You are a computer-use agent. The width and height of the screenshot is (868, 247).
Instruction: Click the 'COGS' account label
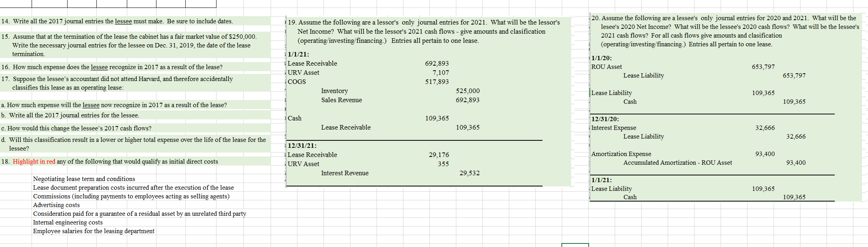pyautogui.click(x=297, y=82)
